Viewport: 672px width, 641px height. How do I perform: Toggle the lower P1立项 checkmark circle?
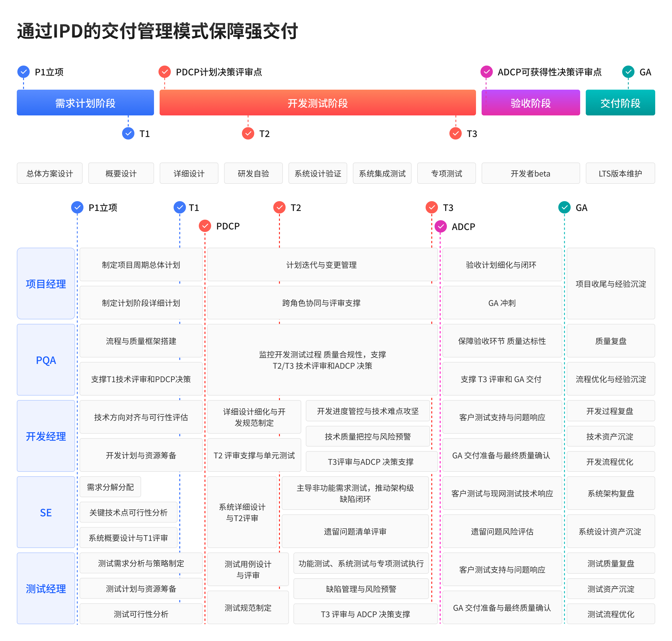(77, 207)
